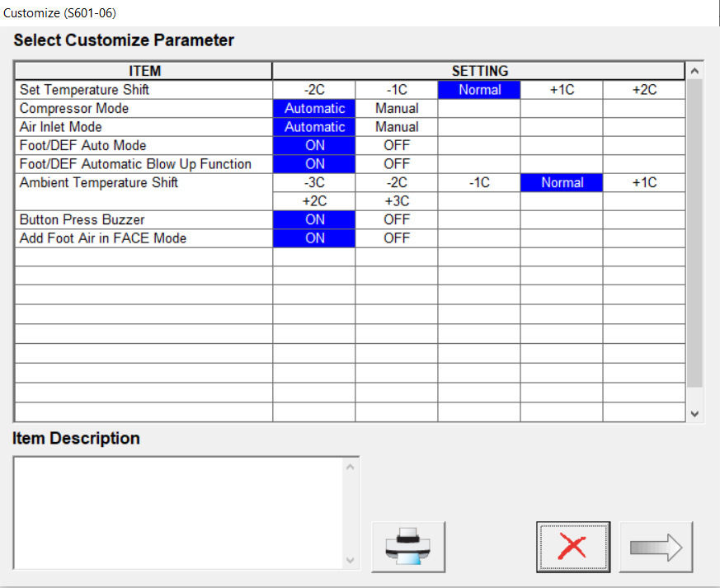Viewport: 720px width, 588px height.
Task: Select Normal for Set Temperature Shift
Action: [479, 90]
